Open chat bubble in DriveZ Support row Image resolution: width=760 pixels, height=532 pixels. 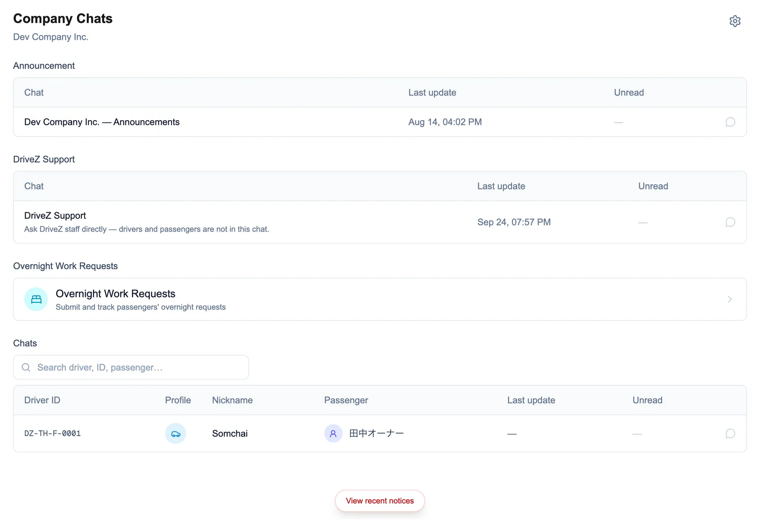730,222
